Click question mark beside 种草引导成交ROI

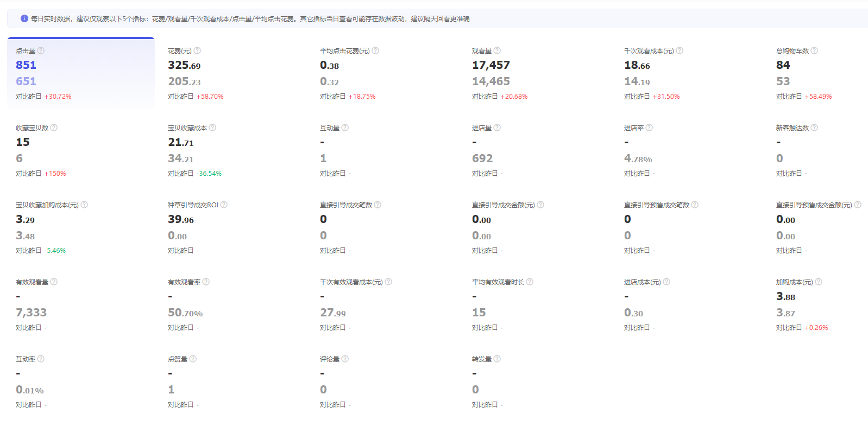(x=224, y=205)
